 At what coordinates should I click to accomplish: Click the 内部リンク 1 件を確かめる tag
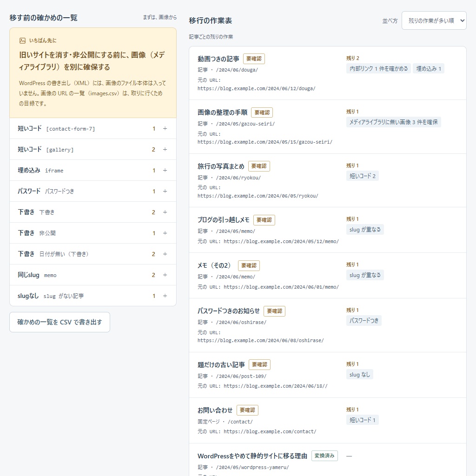click(x=378, y=69)
